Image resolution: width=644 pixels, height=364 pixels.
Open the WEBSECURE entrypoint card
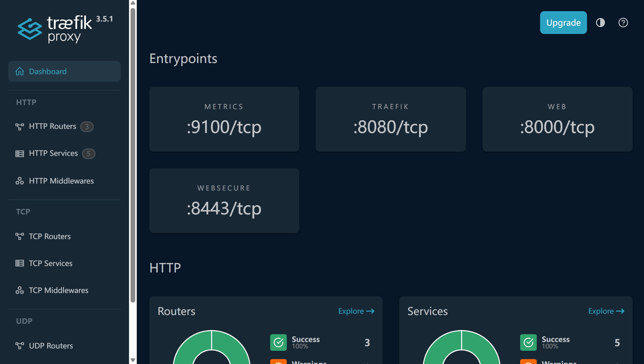tap(224, 201)
